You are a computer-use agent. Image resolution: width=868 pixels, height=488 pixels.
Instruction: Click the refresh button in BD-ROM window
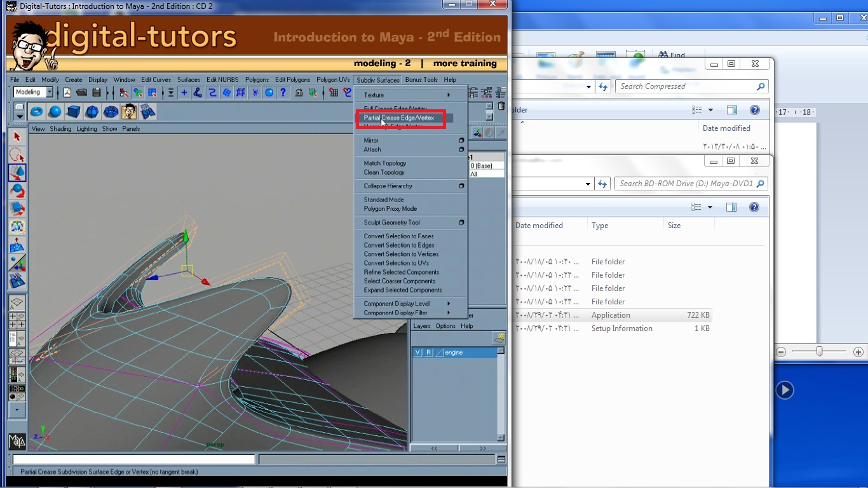(x=602, y=184)
